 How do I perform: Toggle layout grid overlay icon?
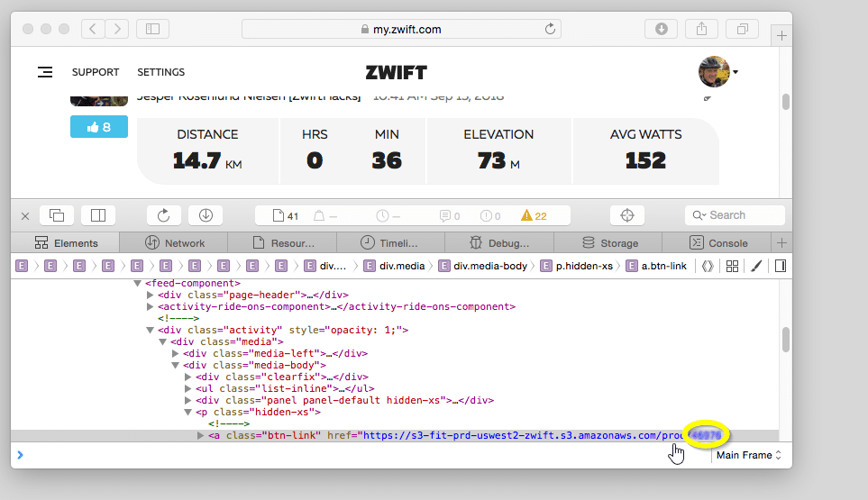[x=732, y=266]
